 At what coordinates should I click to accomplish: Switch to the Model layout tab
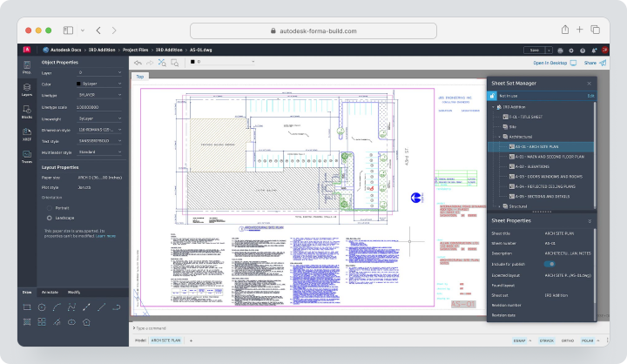click(140, 340)
